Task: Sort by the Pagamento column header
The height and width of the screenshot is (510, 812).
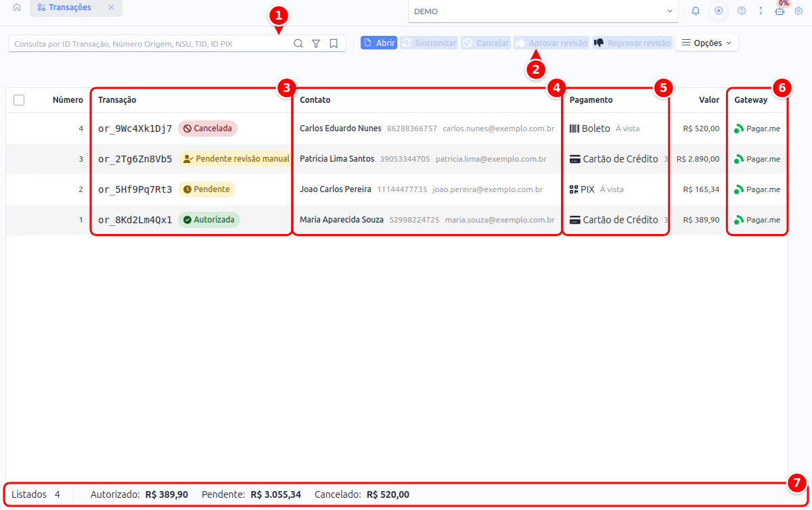Action: (x=591, y=99)
